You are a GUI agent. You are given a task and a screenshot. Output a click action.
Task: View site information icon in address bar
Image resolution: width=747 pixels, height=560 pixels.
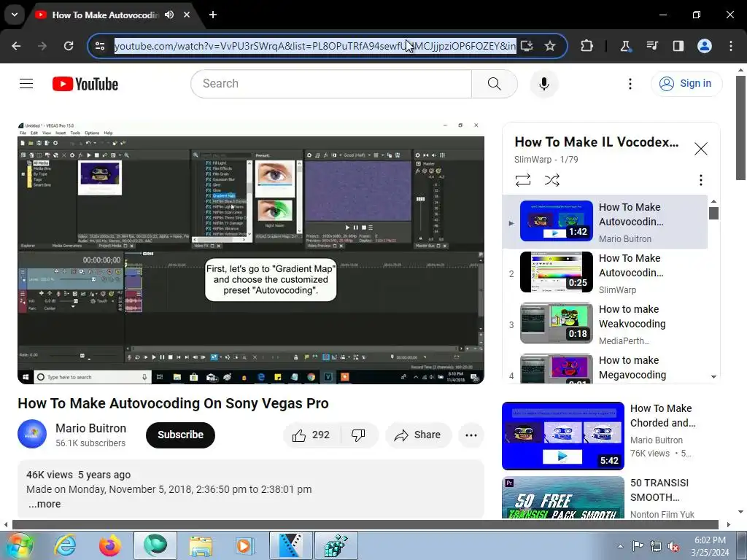click(x=100, y=46)
